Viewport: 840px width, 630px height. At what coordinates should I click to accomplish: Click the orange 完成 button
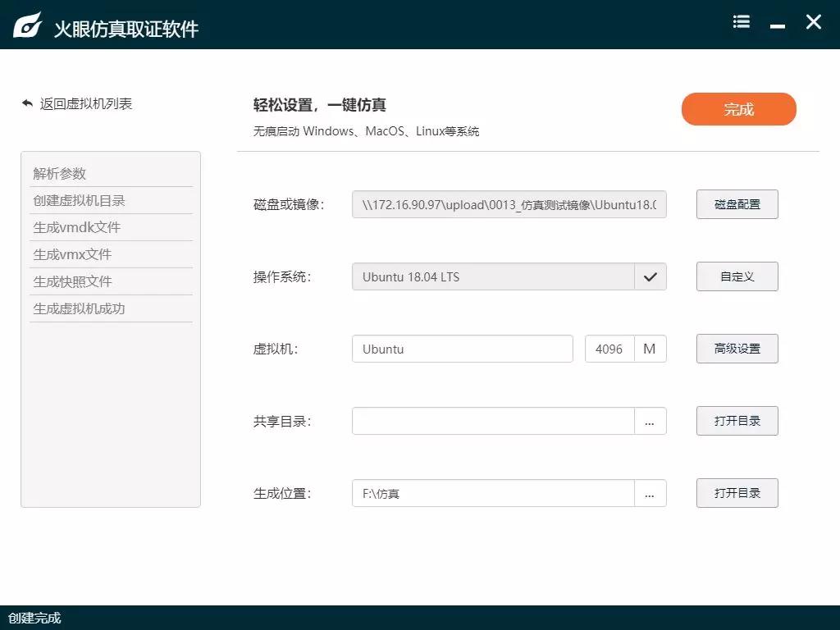click(x=738, y=108)
